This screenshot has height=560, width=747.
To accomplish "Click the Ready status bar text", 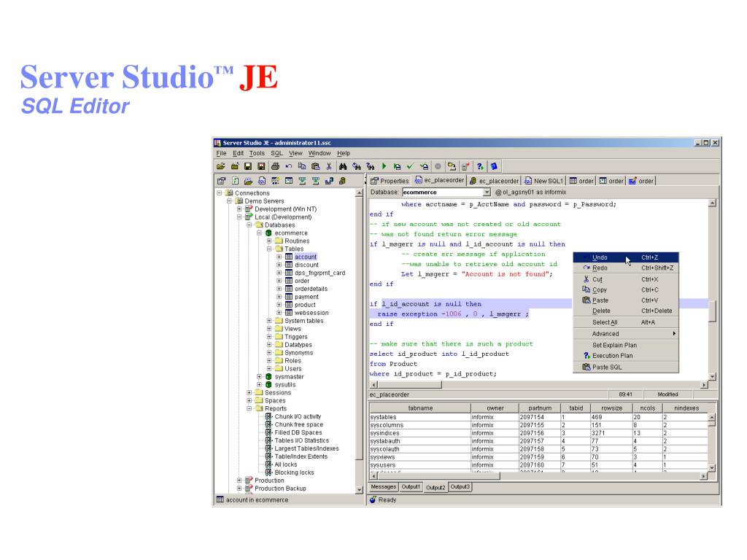I will [x=387, y=500].
